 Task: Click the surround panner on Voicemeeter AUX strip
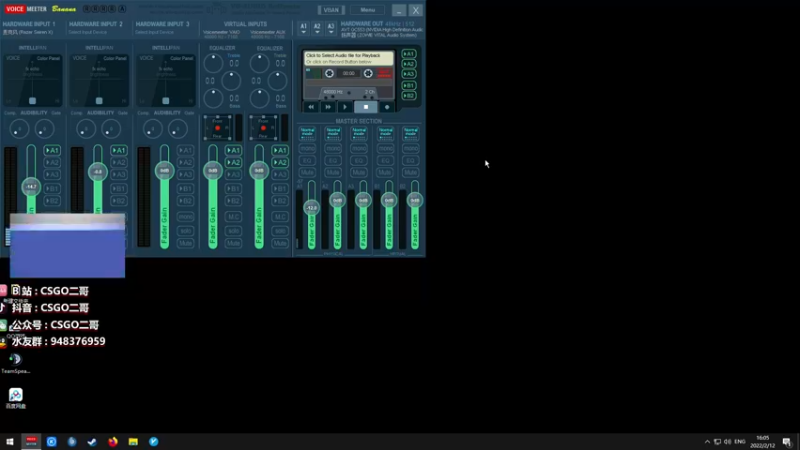tap(263, 128)
